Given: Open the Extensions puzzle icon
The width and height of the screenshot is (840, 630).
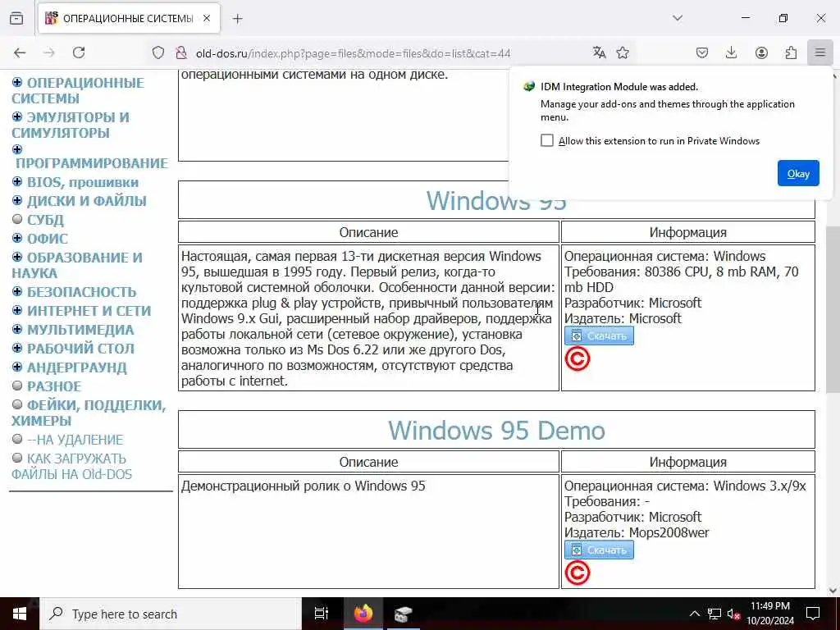Looking at the screenshot, I should coord(791,52).
